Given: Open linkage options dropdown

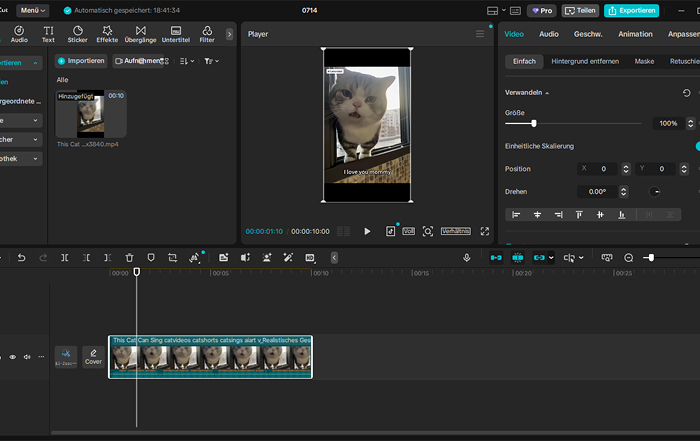Looking at the screenshot, I should coord(551,258).
